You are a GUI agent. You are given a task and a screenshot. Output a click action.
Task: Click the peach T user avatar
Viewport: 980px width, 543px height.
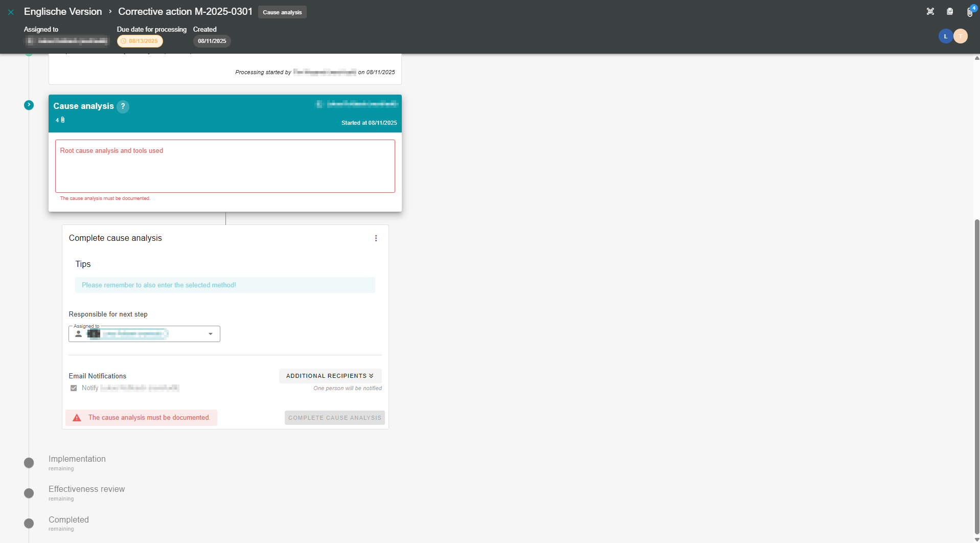(x=961, y=36)
